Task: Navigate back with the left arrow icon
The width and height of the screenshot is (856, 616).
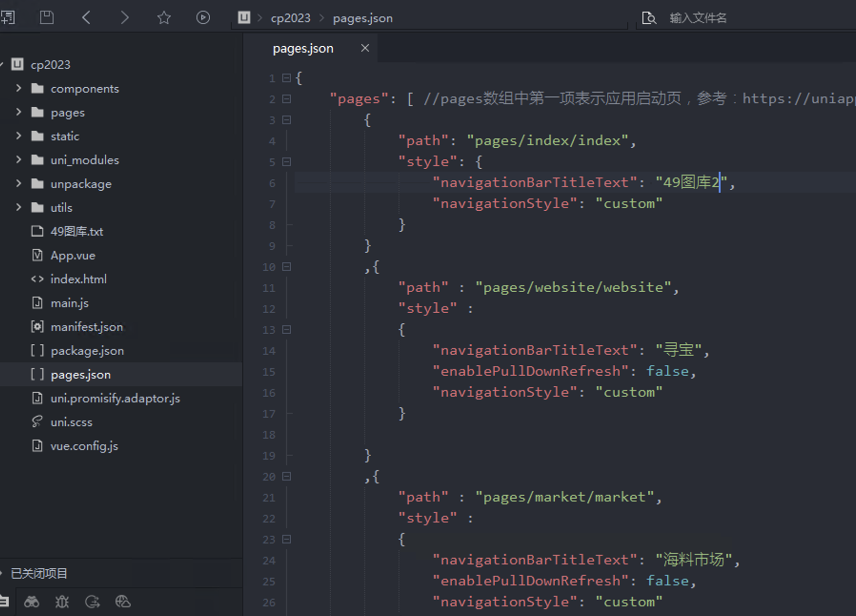Action: [86, 18]
